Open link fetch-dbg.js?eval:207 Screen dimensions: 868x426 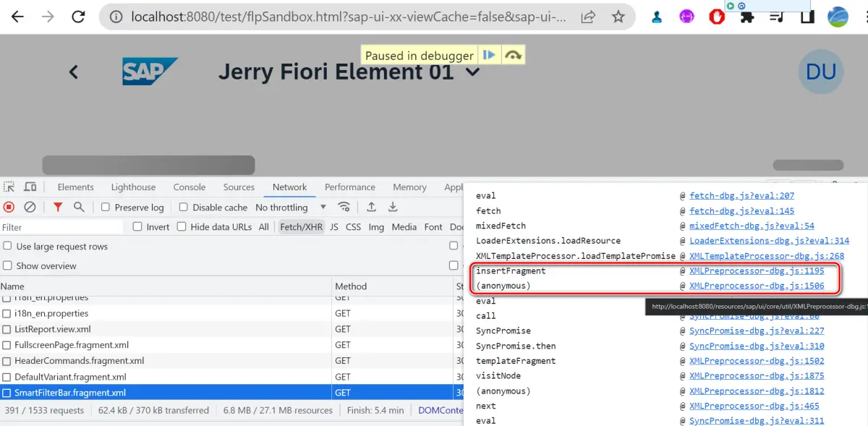point(741,195)
